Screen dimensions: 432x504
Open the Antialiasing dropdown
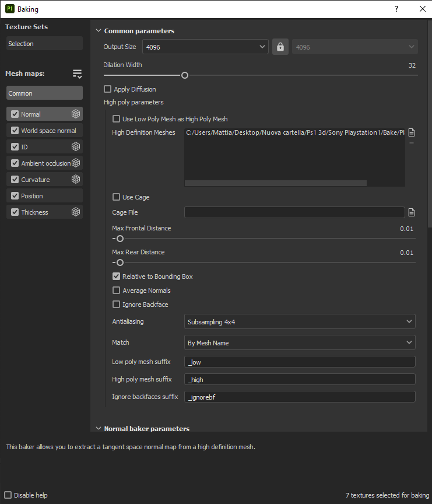[300, 321]
